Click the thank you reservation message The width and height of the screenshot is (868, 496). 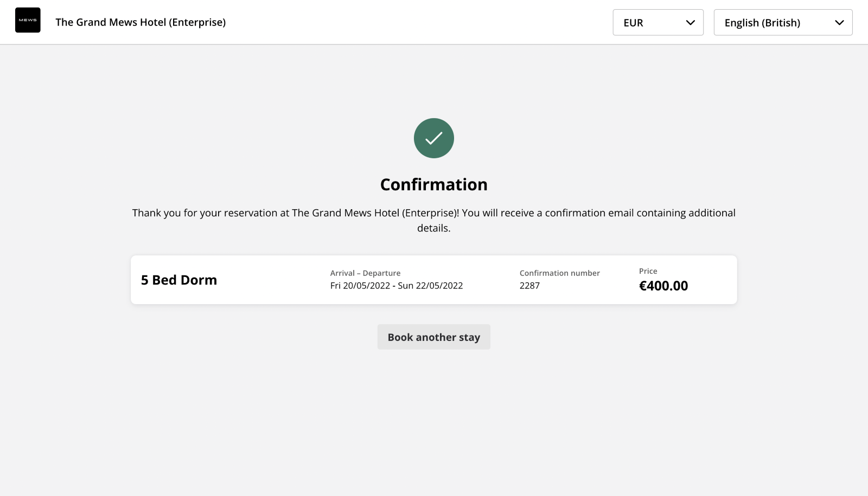[x=434, y=220]
